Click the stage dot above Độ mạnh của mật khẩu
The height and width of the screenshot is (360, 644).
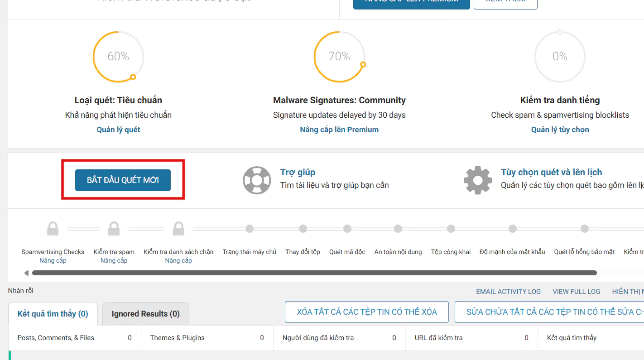tap(513, 229)
